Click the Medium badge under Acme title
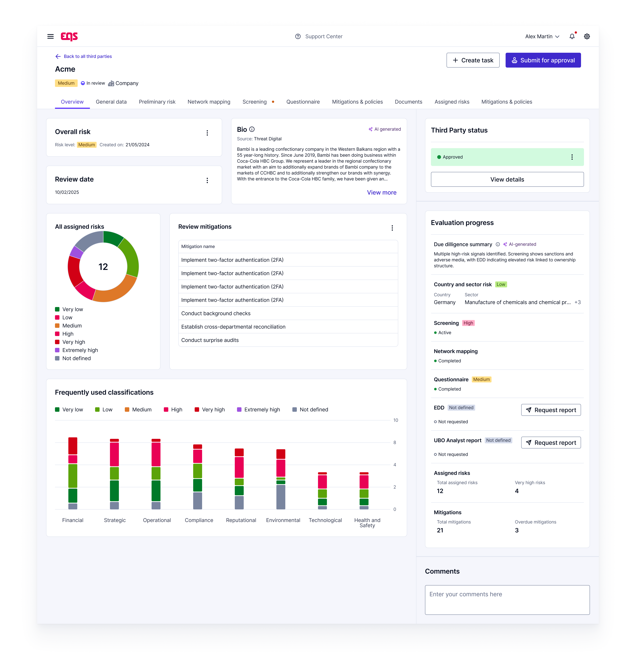This screenshot has height=672, width=636. pos(66,83)
